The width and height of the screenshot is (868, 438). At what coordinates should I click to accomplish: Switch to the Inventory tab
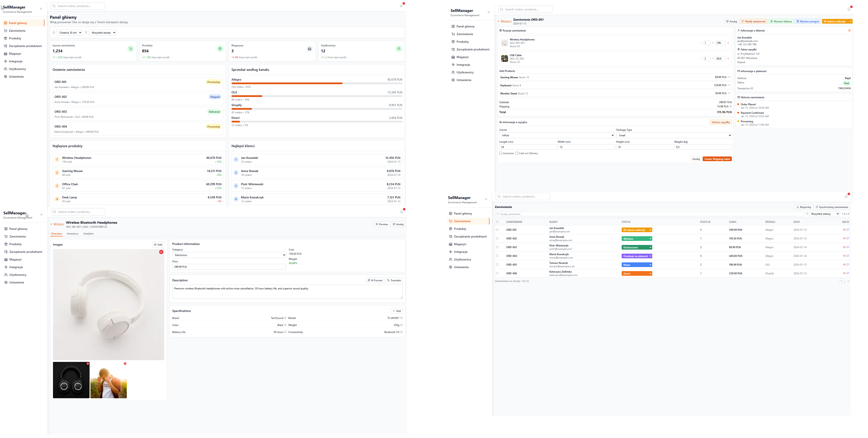(x=73, y=234)
